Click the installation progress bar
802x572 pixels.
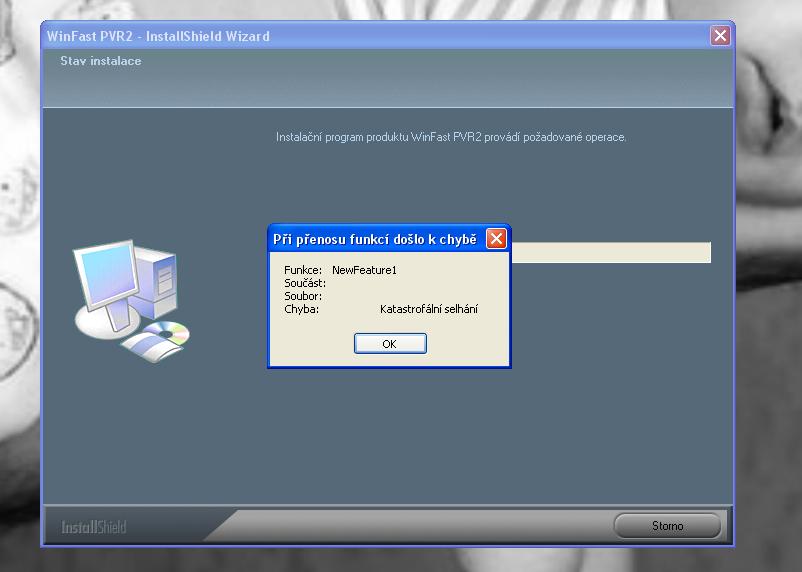611,253
